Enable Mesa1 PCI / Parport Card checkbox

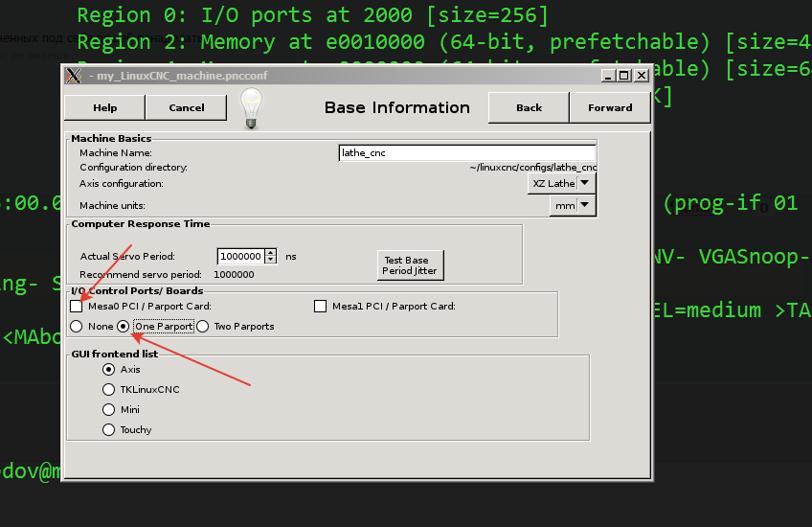pyautogui.click(x=320, y=307)
